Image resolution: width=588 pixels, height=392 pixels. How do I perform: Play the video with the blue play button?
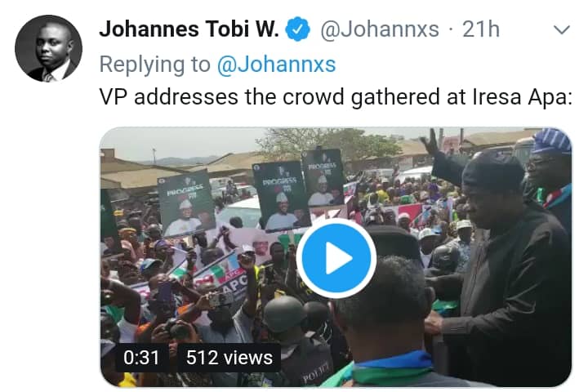pyautogui.click(x=336, y=258)
